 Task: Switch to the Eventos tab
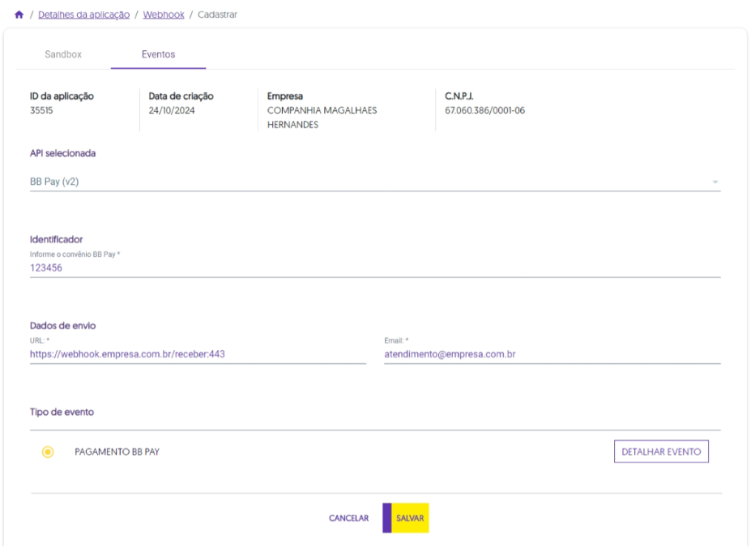[158, 54]
